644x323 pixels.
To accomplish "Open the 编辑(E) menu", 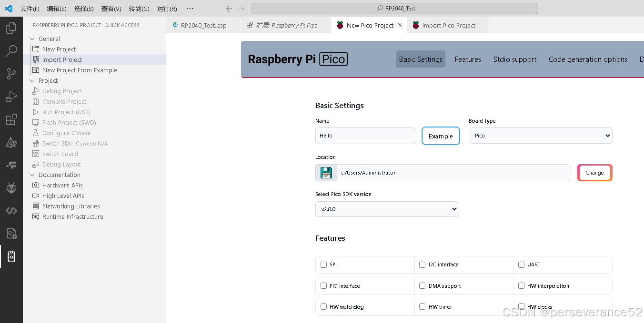I will (x=57, y=9).
